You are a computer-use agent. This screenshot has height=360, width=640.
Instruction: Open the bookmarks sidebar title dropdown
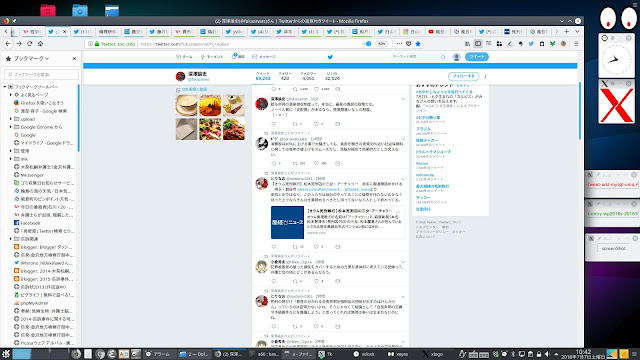[31, 59]
